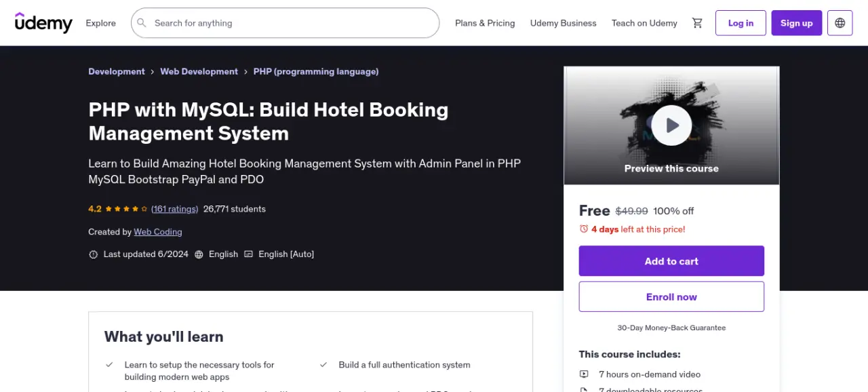Click the 4.2 rating score
The width and height of the screenshot is (868, 392).
click(95, 209)
